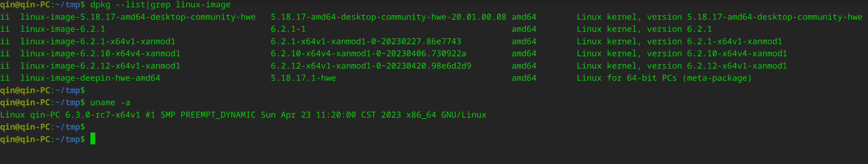Click package name linux-image-6.2.10-x64v4-xanmod1
Viewport: 868px width, 164px height.
pos(100,53)
